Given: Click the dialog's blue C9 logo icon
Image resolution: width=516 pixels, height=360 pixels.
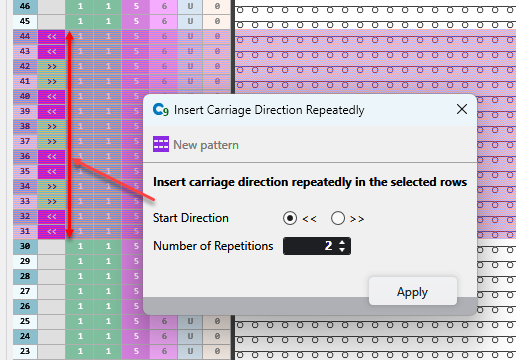Looking at the screenshot, I should (161, 109).
